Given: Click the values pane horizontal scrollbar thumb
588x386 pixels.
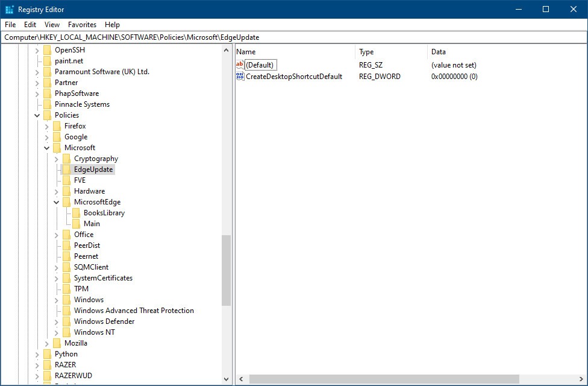Looking at the screenshot, I should [384, 379].
